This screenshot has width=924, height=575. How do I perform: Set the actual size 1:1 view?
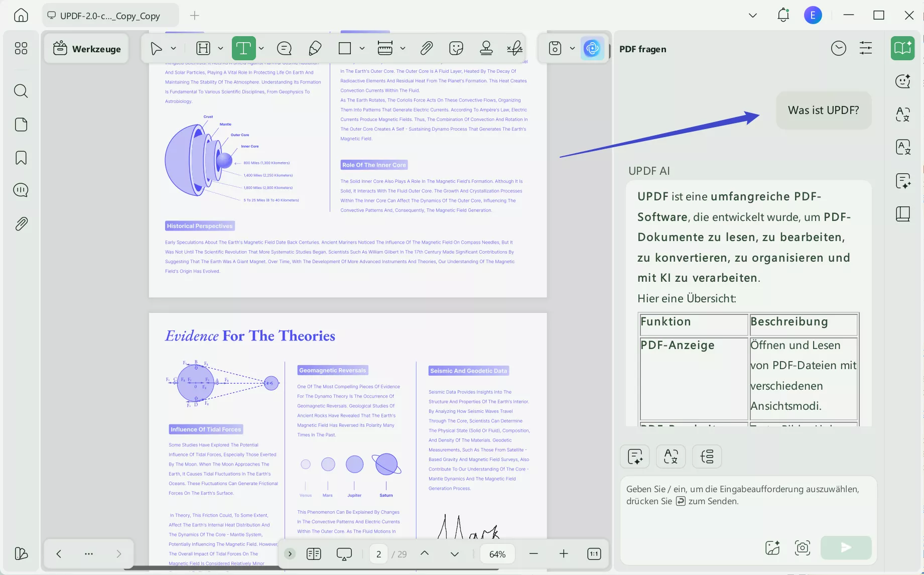pyautogui.click(x=594, y=554)
